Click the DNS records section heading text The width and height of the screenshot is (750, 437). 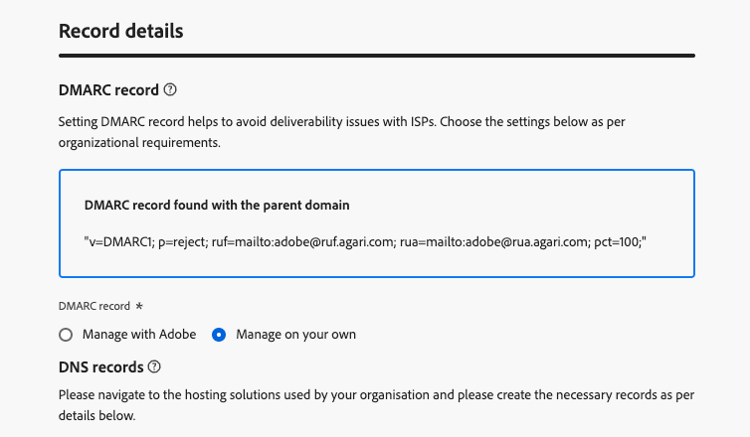[x=100, y=367]
